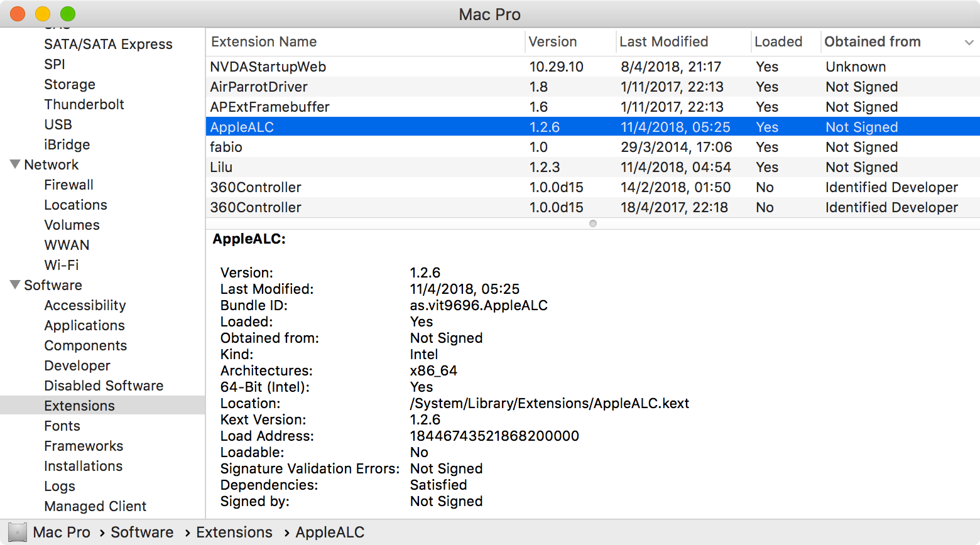Click version 10.29.10 cell for NVDAStartupWeb
Image resolution: width=980 pixels, height=545 pixels.
(557, 67)
